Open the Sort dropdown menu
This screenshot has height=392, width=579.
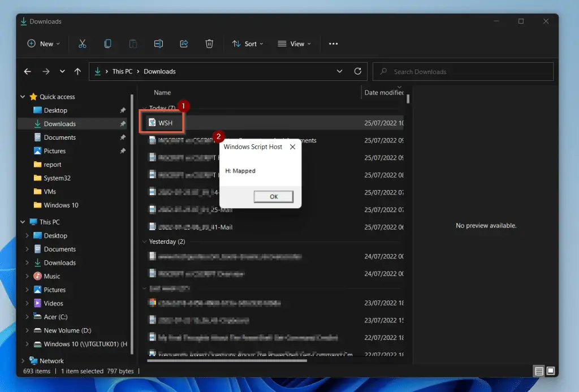pos(248,44)
